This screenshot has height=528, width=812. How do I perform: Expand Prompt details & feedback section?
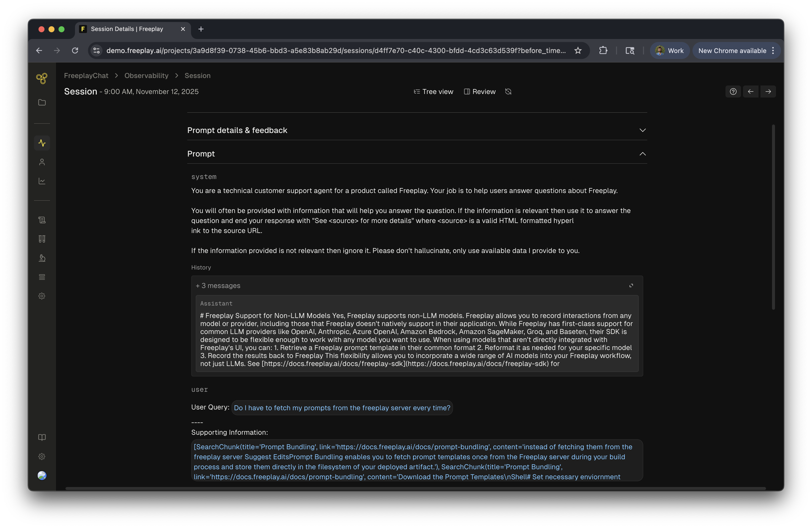[642, 130]
